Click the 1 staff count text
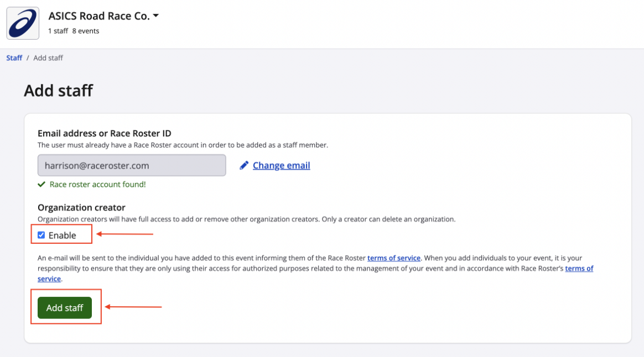The width and height of the screenshot is (644, 357). tap(58, 32)
